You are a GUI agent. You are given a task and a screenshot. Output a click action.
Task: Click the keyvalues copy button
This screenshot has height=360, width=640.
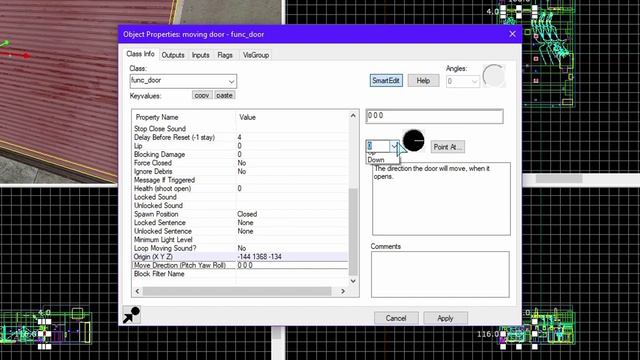click(x=202, y=95)
